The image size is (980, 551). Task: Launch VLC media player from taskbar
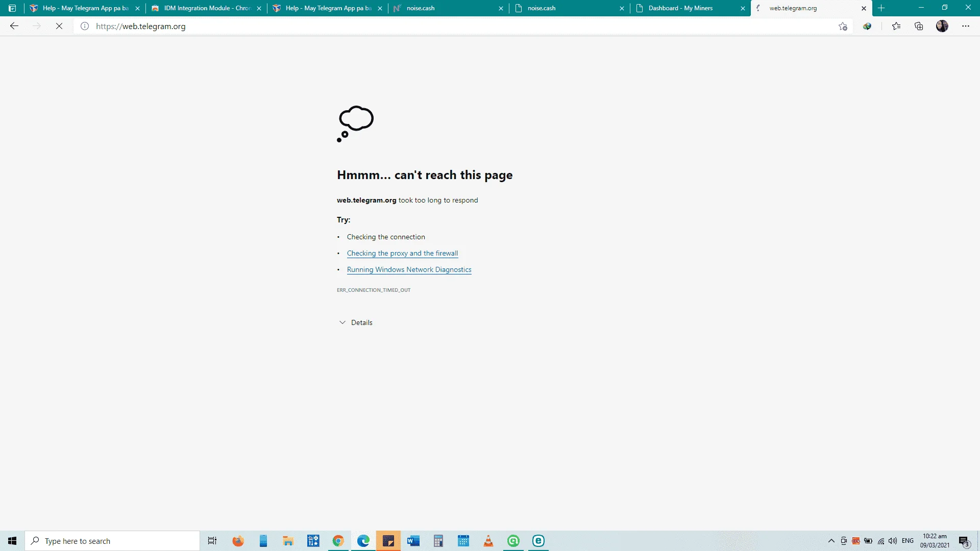click(x=488, y=541)
